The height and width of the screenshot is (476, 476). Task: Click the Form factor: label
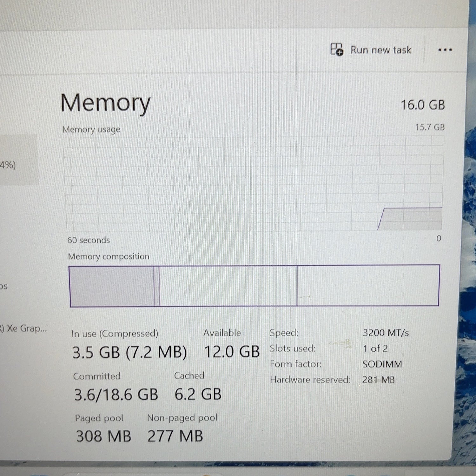[x=296, y=364]
